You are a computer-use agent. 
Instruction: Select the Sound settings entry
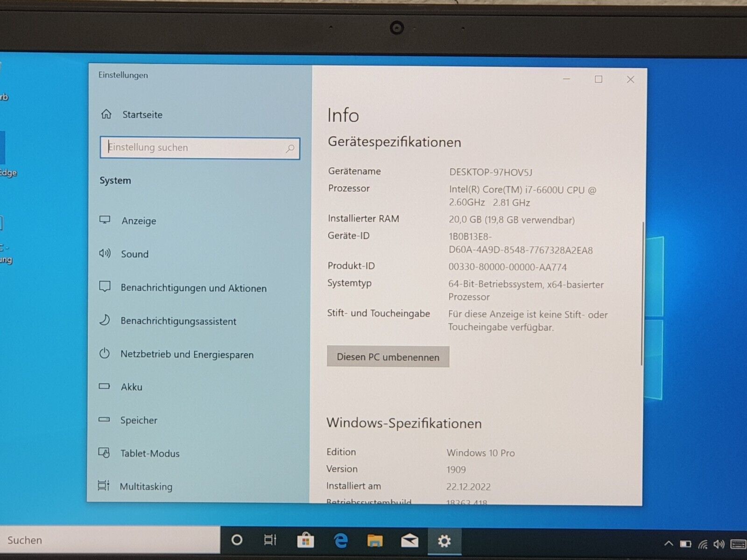134,254
